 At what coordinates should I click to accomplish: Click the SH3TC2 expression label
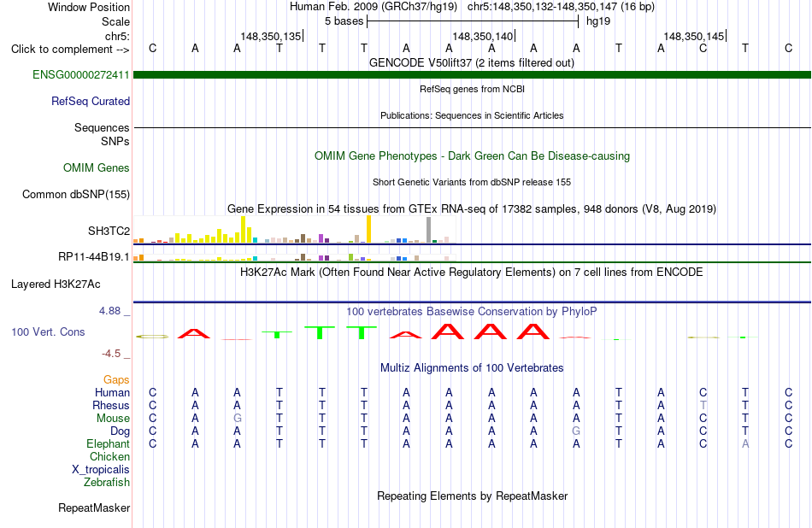(x=109, y=231)
